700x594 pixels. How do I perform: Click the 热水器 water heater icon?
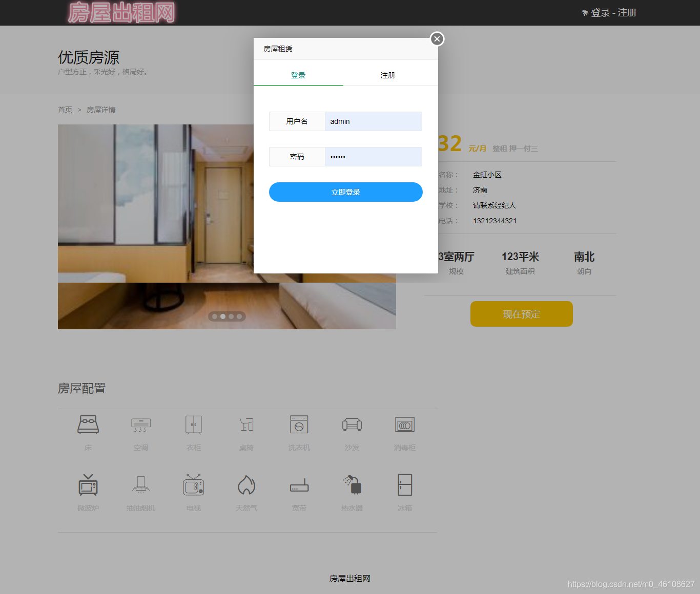352,485
